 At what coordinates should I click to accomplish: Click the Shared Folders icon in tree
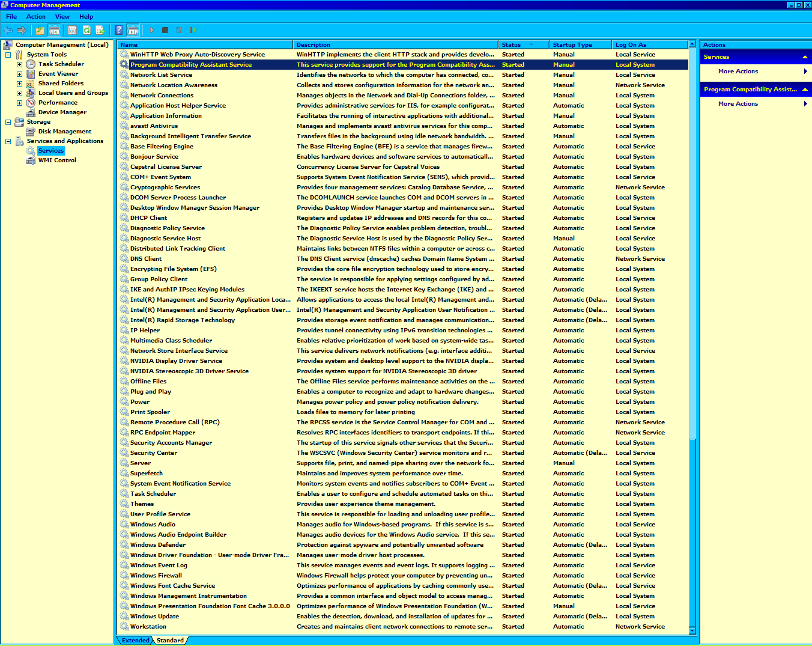(31, 84)
